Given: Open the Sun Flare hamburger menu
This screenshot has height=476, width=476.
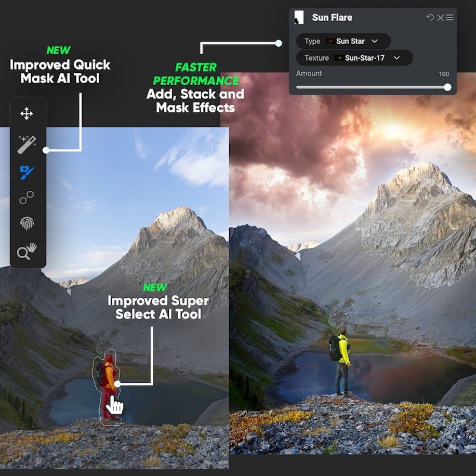Looking at the screenshot, I should tap(449, 18).
